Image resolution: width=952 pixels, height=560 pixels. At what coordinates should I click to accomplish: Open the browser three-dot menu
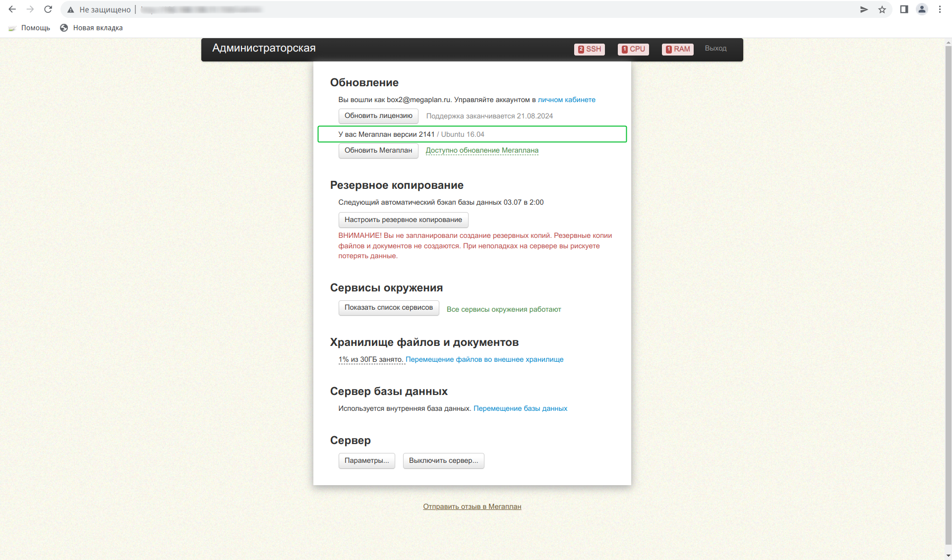coord(940,9)
